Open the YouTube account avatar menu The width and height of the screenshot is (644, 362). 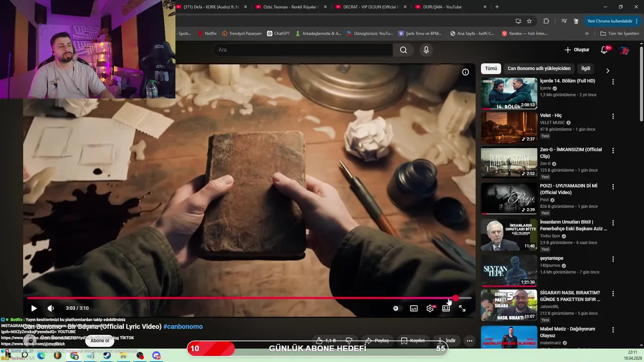pyautogui.click(x=624, y=50)
